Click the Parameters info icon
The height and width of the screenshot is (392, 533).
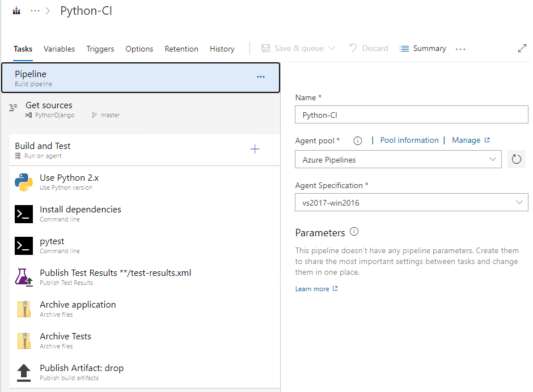click(354, 232)
